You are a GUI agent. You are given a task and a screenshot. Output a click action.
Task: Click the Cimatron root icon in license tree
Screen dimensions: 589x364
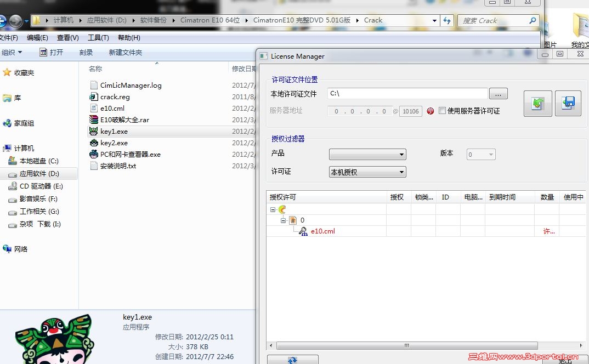282,209
